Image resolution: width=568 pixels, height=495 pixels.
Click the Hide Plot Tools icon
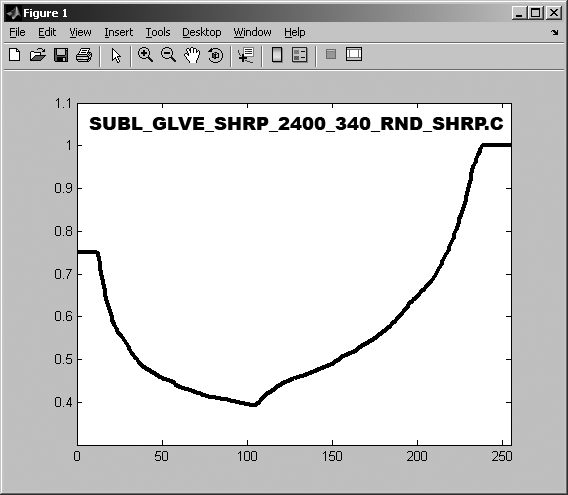pos(331,54)
